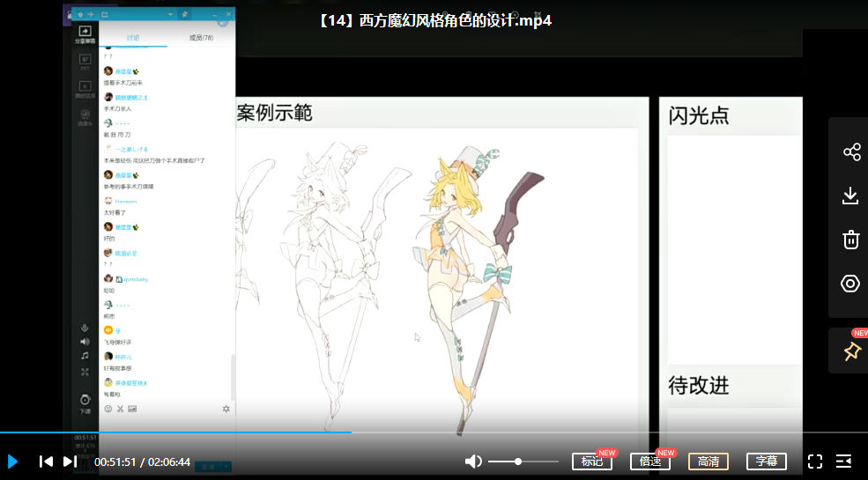868x480 pixels.
Task: Download the video with the download icon
Action: tap(850, 196)
